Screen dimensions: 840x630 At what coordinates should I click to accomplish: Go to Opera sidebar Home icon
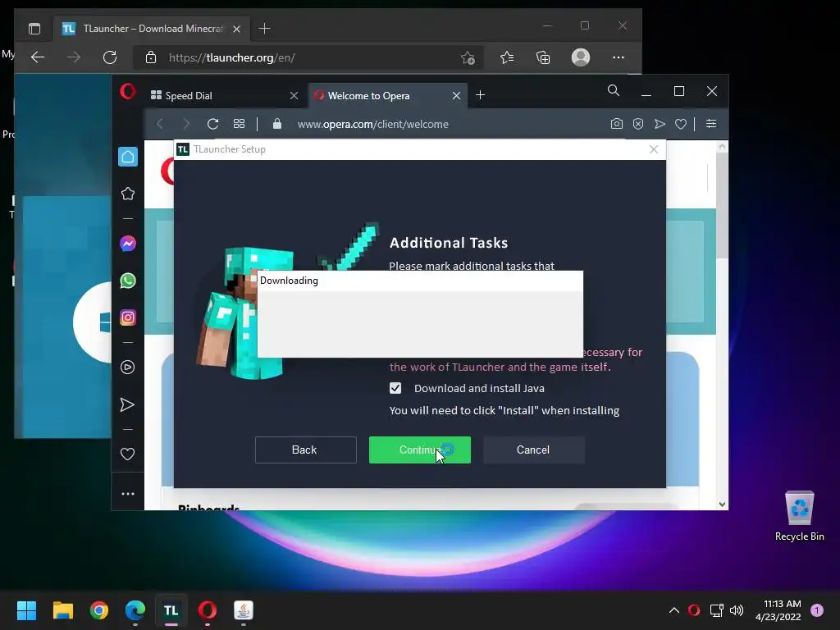point(127,157)
